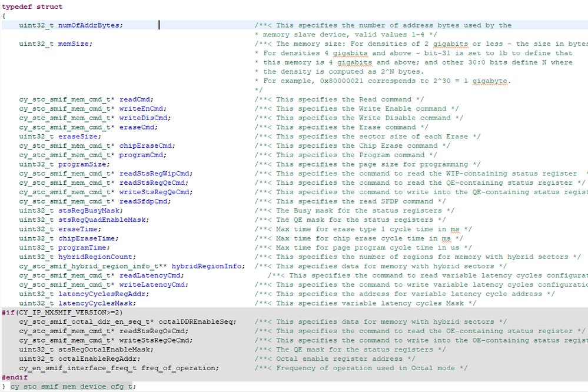Click readStsRegOeCmd member

point(152,331)
